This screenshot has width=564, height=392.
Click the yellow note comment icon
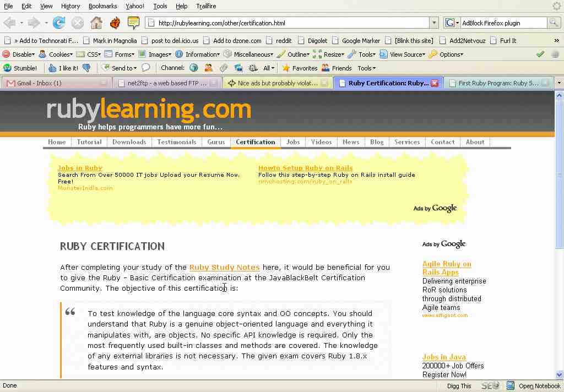point(133,23)
